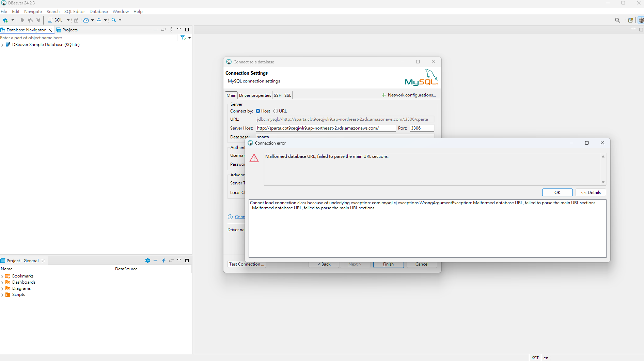This screenshot has width=644, height=361.
Task: Click OK in the Connection error dialog
Action: [x=557, y=193]
